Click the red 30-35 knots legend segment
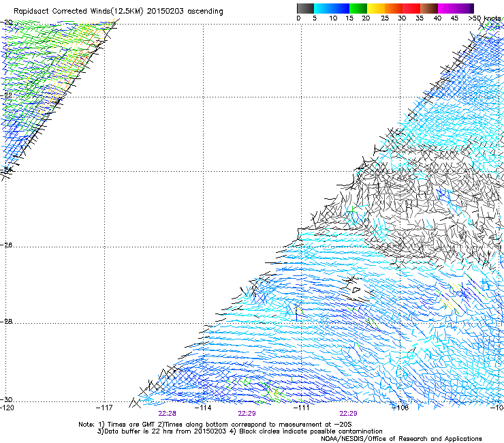The image size is (504, 443). (411, 8)
